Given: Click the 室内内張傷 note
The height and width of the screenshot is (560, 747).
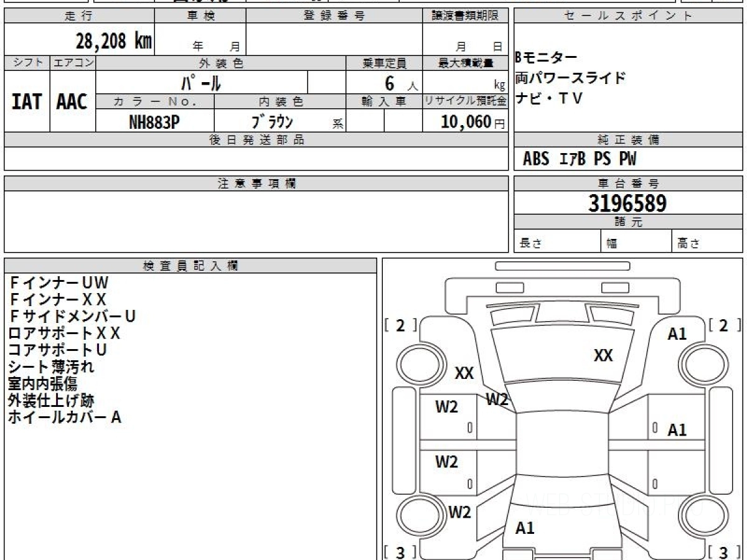Looking at the screenshot, I should pyautogui.click(x=42, y=384).
